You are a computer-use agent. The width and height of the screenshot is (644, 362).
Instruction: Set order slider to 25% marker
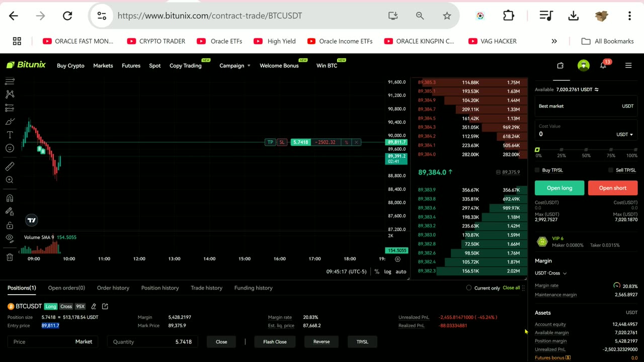point(561,150)
